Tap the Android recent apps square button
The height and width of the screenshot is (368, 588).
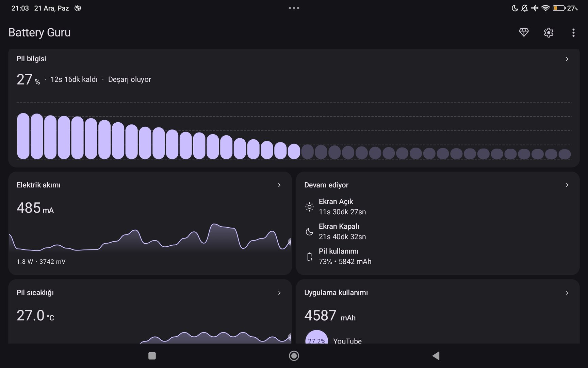click(x=152, y=356)
